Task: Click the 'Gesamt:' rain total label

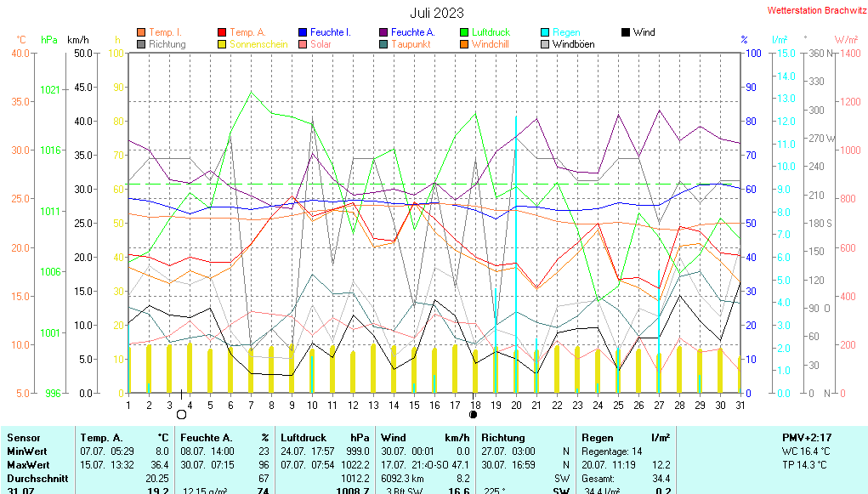Action: [598, 479]
